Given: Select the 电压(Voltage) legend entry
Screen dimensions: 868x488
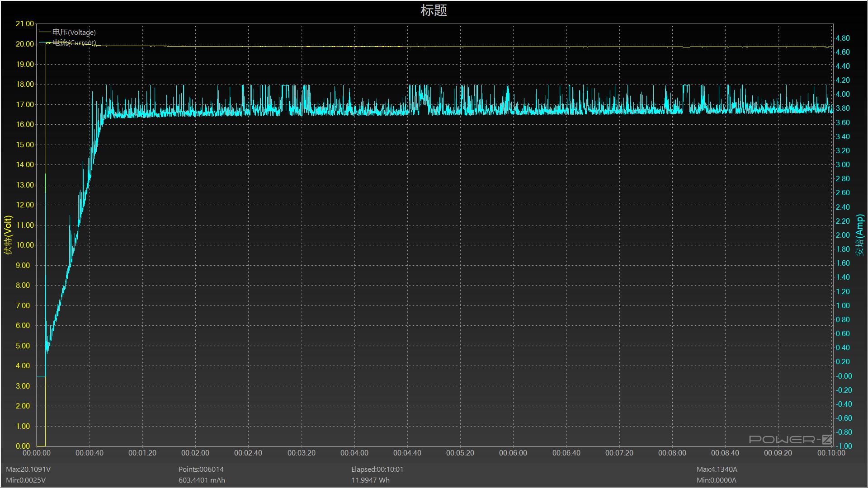Looking at the screenshot, I should (x=74, y=32).
